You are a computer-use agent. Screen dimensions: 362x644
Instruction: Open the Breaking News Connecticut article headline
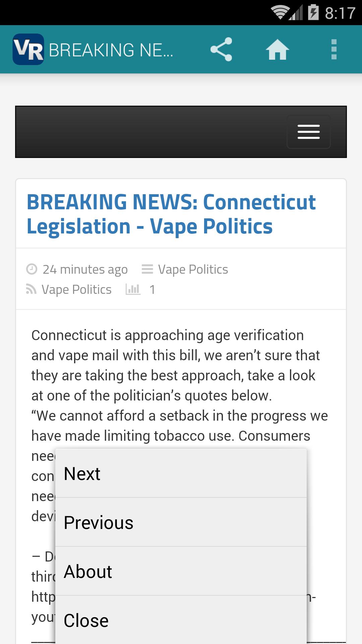pyautogui.click(x=171, y=214)
